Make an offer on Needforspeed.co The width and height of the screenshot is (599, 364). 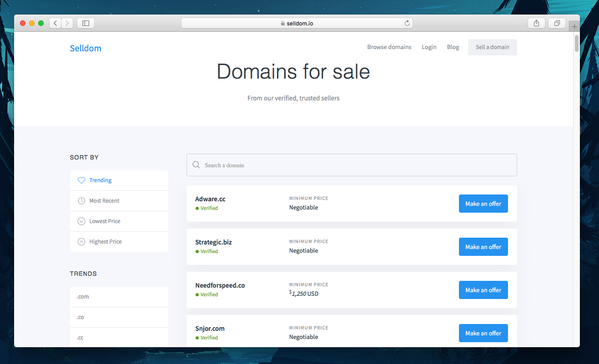click(483, 290)
